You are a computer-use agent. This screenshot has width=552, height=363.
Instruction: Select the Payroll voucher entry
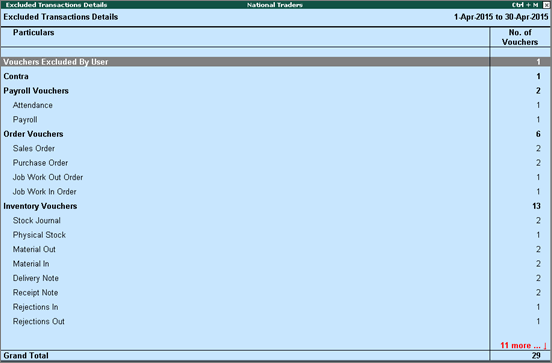276,120
